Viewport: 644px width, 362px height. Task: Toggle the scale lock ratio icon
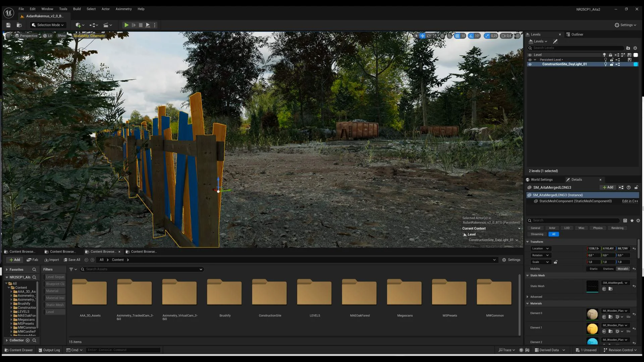click(x=555, y=262)
